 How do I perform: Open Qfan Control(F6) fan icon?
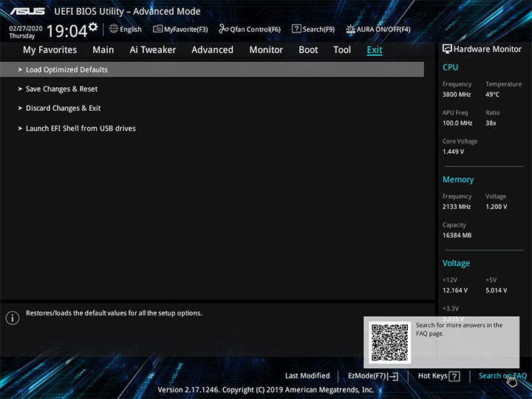224,29
